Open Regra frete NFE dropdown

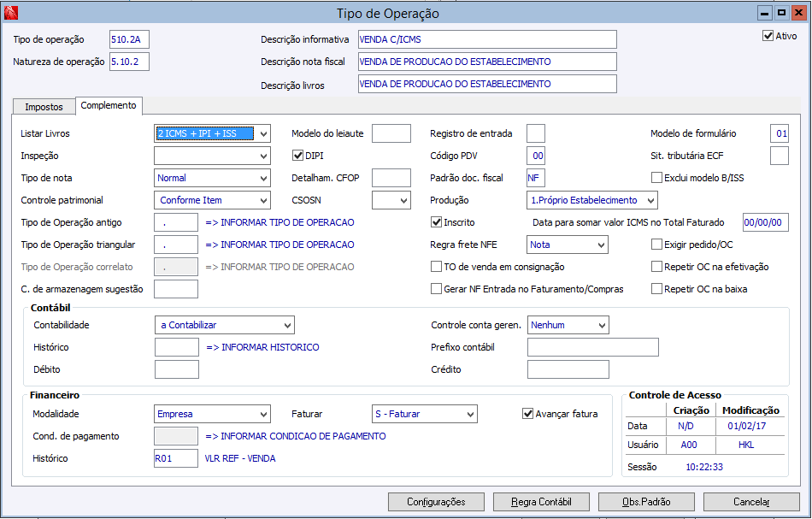pos(600,245)
